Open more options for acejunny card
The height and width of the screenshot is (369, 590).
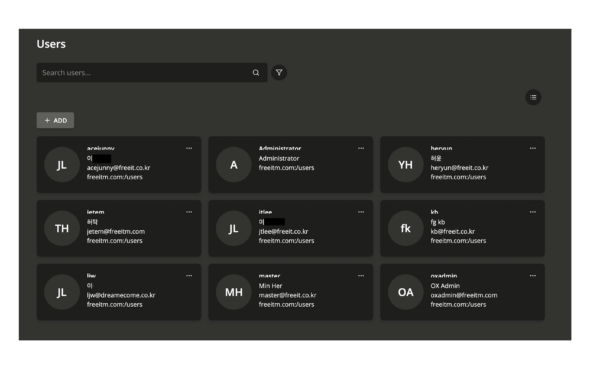tap(189, 148)
